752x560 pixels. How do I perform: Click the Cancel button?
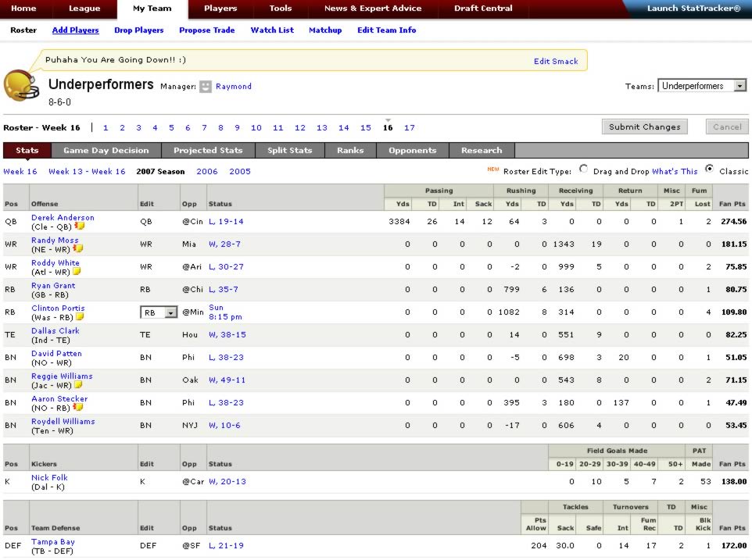[x=727, y=127]
